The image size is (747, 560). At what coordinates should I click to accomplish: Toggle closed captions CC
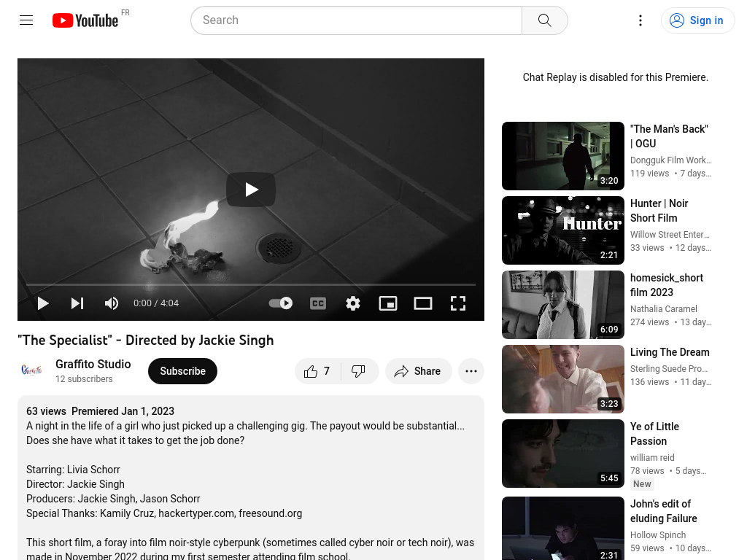click(x=318, y=303)
